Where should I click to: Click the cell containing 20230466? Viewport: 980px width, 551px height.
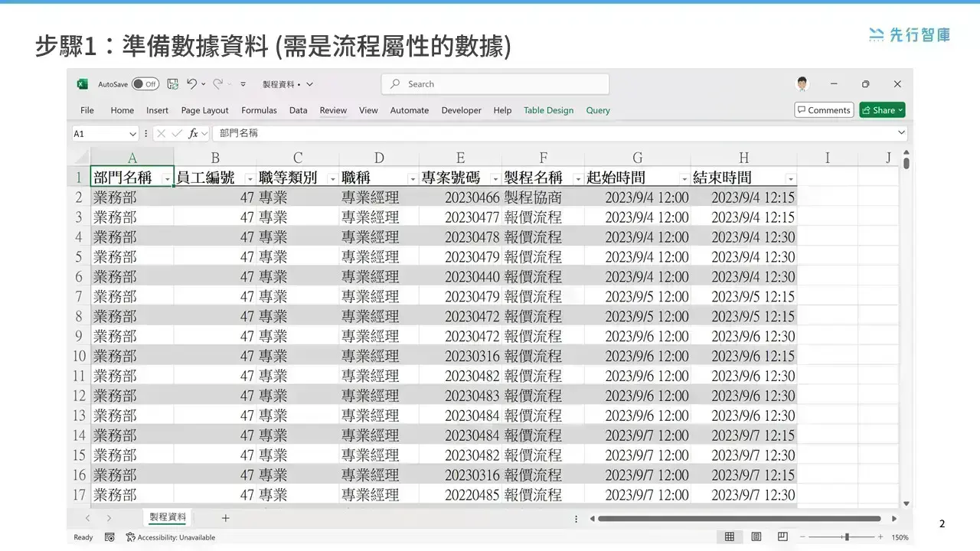coord(460,197)
